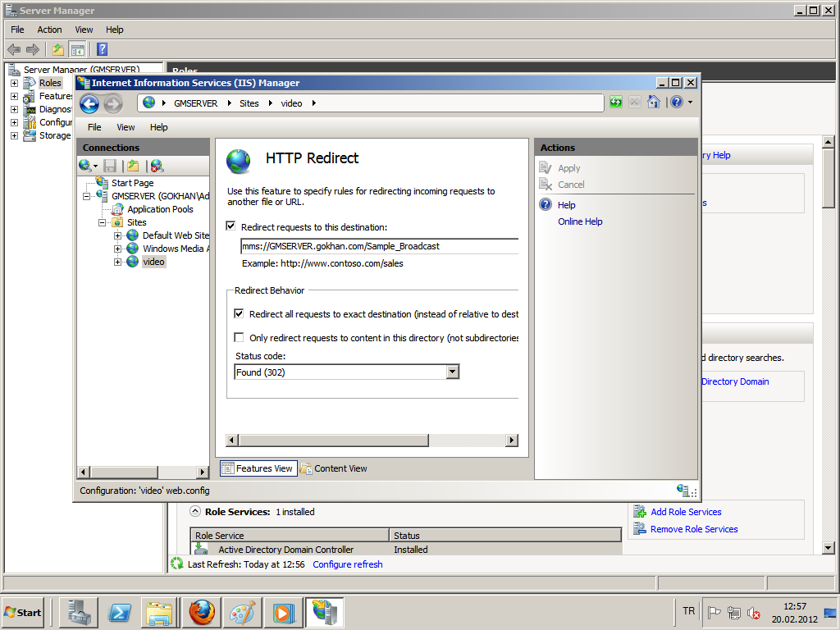Click the clock in the system tray
Image resolution: width=840 pixels, height=630 pixels.
(x=794, y=613)
